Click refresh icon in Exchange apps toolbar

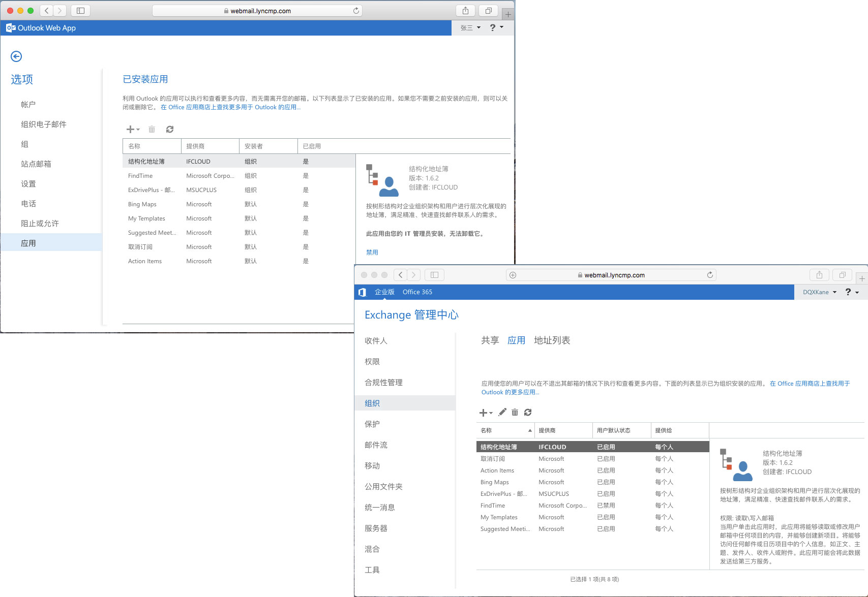tap(528, 412)
